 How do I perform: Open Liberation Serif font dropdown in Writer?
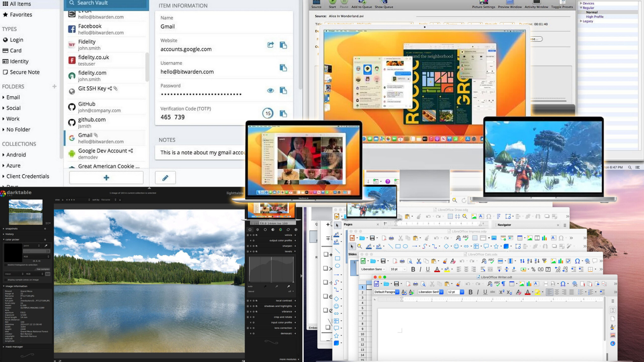[441, 292]
